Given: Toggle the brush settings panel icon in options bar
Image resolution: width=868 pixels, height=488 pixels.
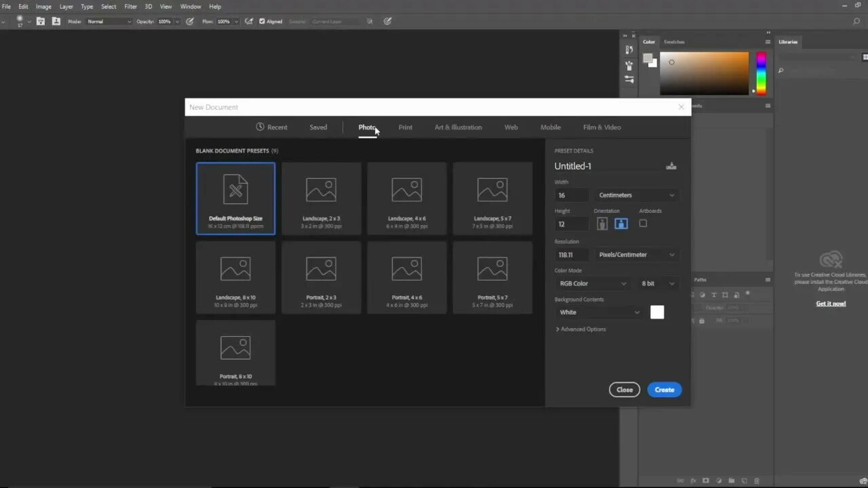Looking at the screenshot, I should point(41,21).
